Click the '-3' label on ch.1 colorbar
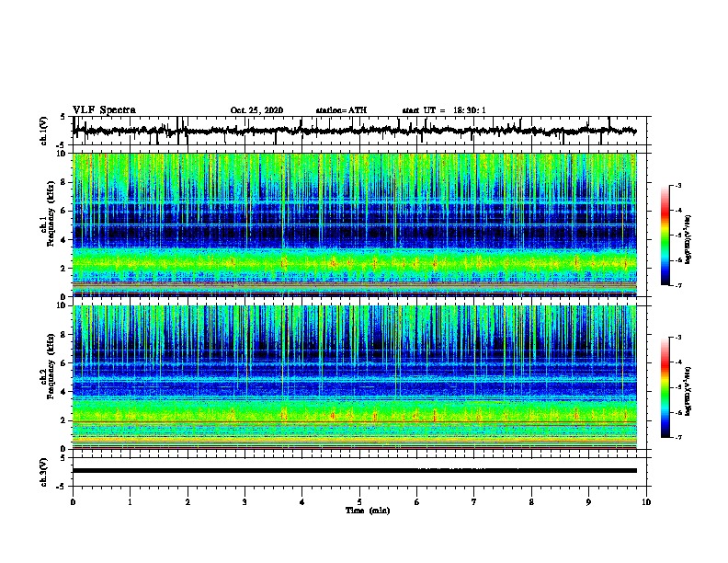The height and width of the screenshot is (563, 728). (x=677, y=186)
